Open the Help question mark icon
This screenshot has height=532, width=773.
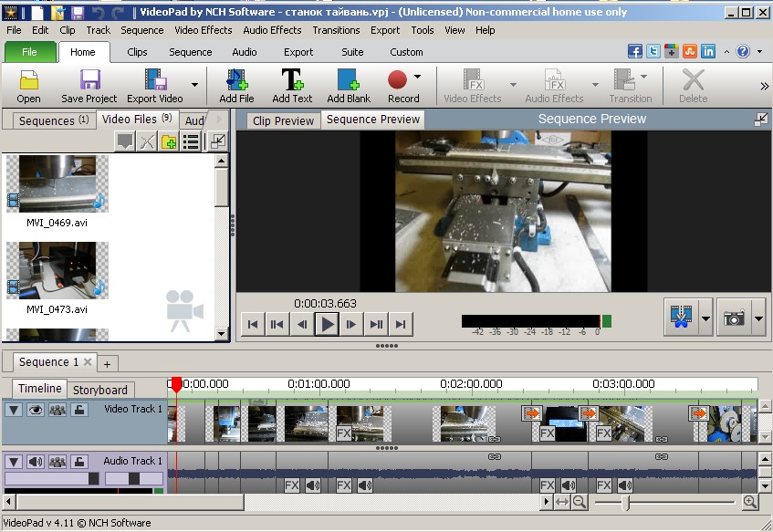click(743, 51)
